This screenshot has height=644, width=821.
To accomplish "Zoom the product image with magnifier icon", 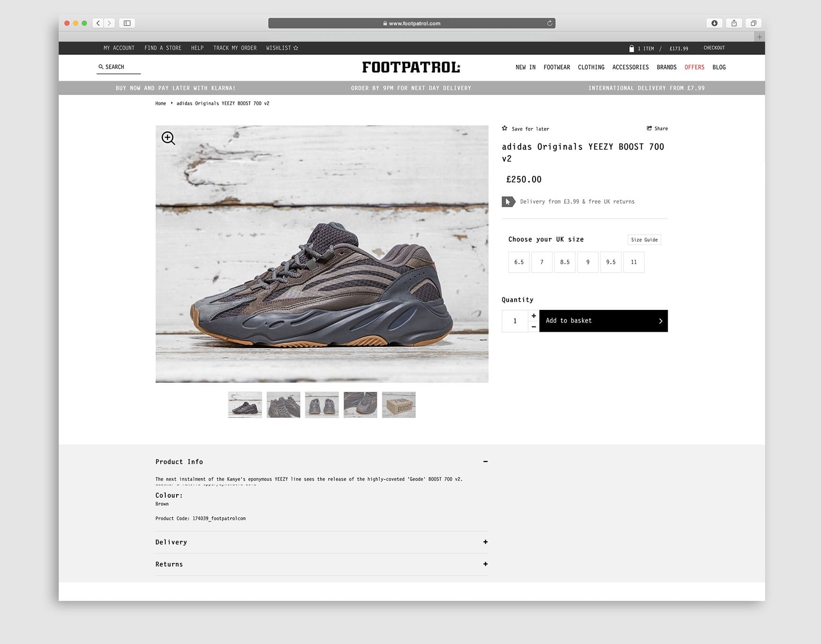I will (168, 138).
